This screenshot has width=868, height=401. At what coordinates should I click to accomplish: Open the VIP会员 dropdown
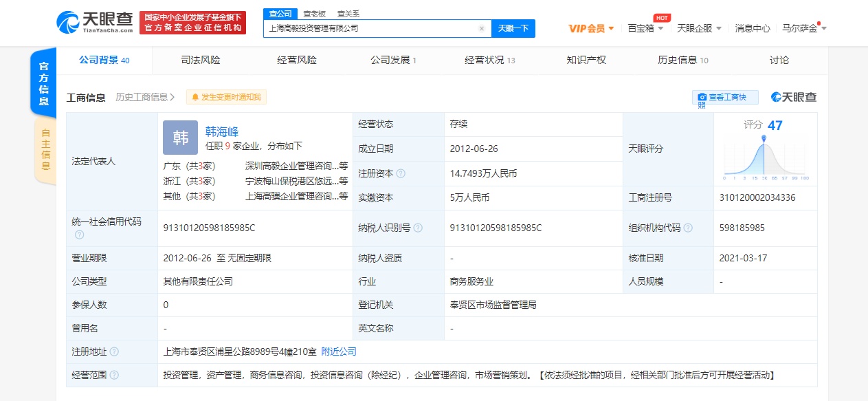point(591,28)
